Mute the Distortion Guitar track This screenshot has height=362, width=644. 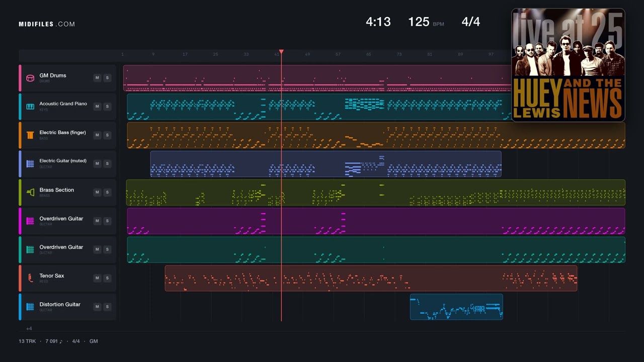(97, 307)
